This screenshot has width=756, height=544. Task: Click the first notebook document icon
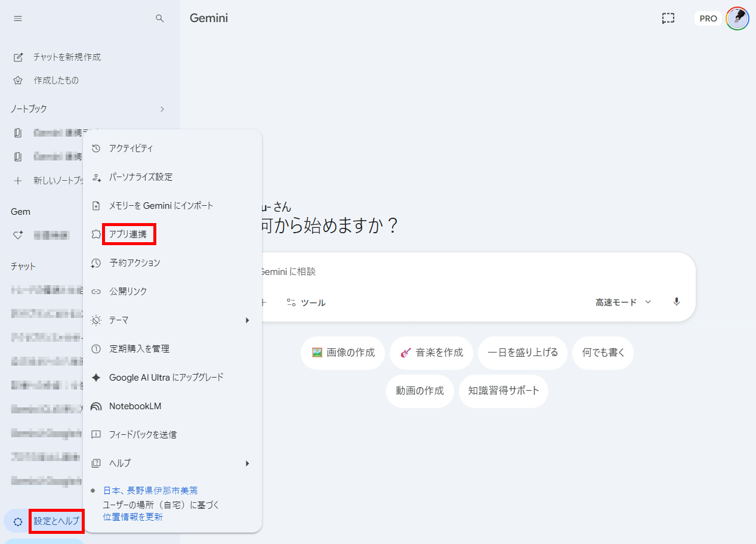18,133
